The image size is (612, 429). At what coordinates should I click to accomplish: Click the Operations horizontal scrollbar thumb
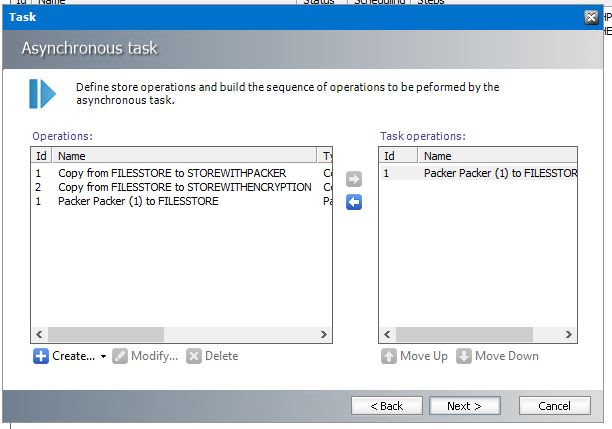point(106,335)
